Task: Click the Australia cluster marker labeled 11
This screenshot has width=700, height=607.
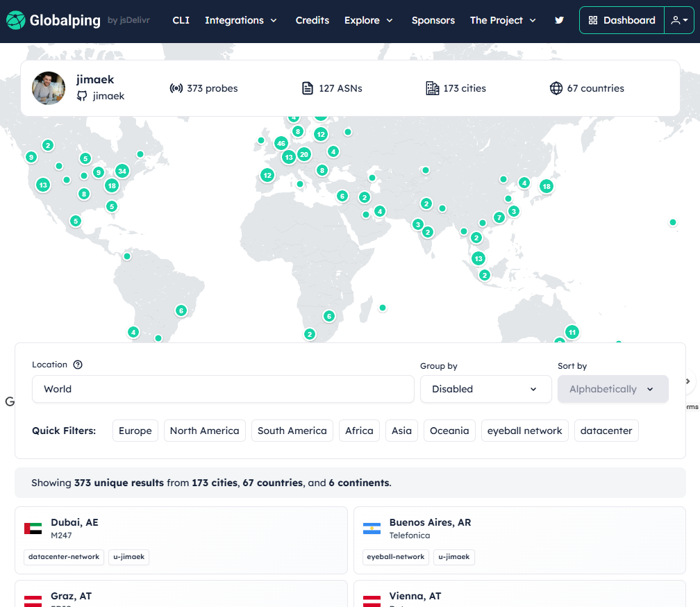Action: pos(572,332)
